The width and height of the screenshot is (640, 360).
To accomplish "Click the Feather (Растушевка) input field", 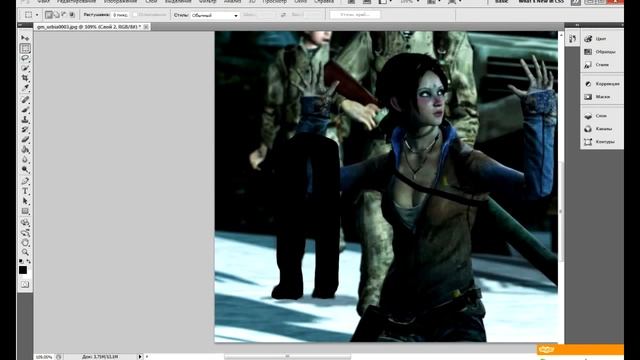I will click(x=120, y=15).
